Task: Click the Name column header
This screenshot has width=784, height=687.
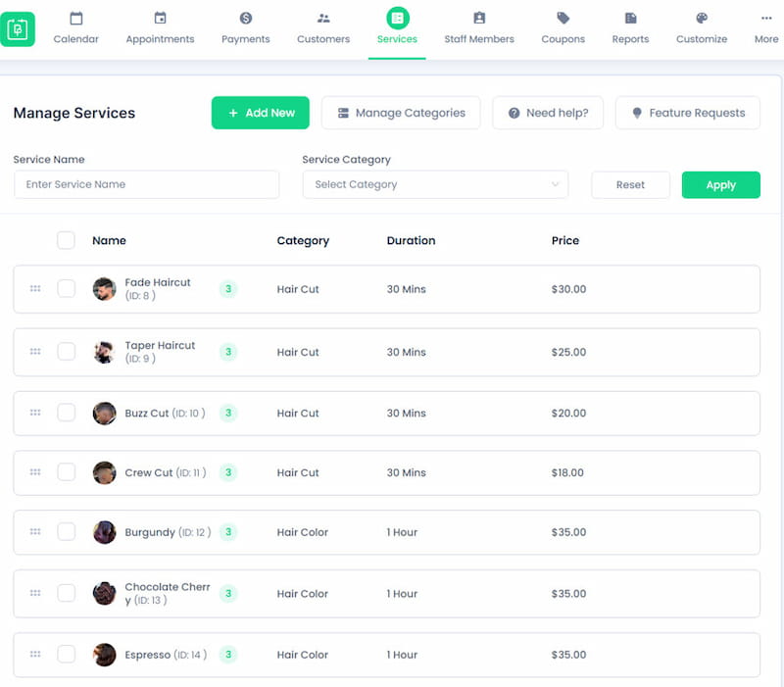Action: coord(109,240)
